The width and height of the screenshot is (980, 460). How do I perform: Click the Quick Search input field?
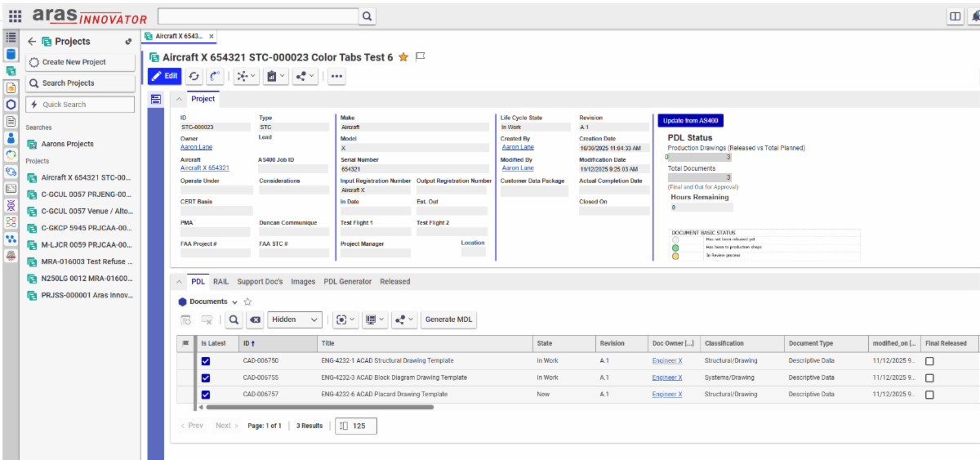(81, 105)
